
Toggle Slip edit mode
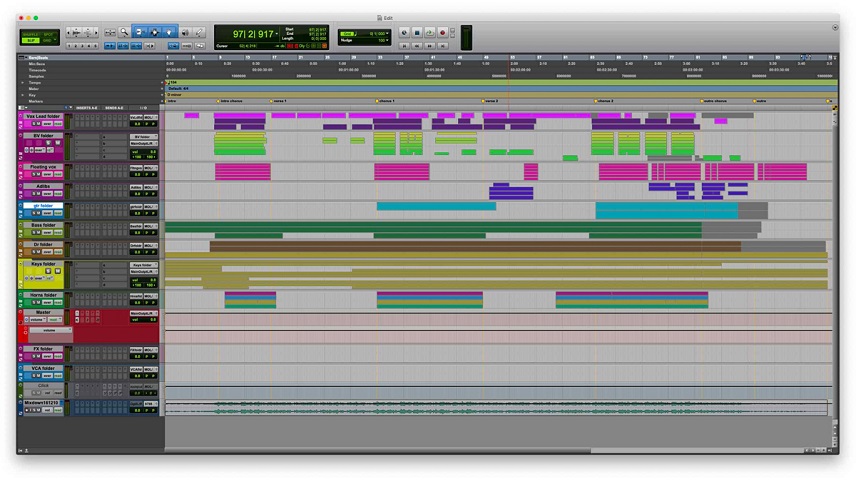click(x=31, y=40)
